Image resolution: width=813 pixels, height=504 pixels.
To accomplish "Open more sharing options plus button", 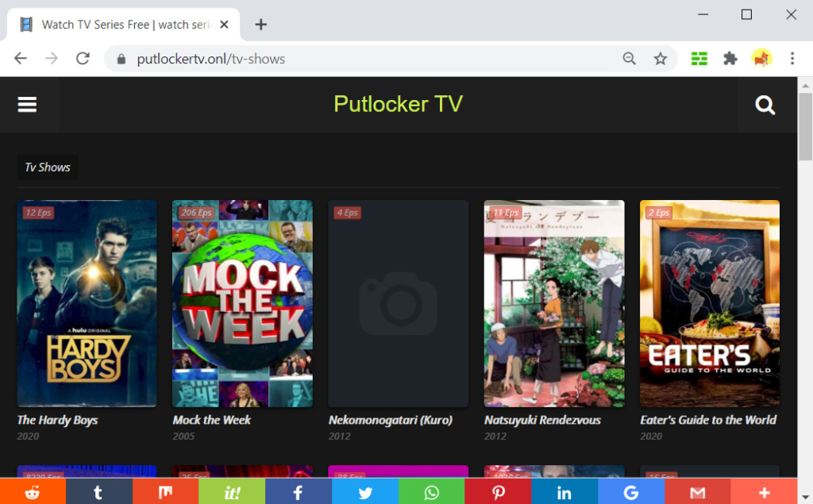I will tap(764, 491).
